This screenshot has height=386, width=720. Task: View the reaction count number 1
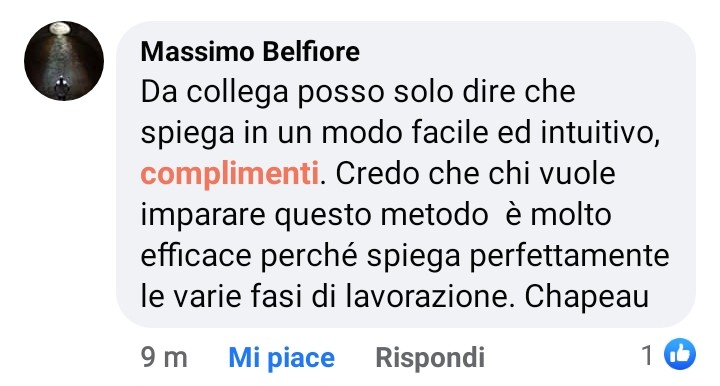647,355
